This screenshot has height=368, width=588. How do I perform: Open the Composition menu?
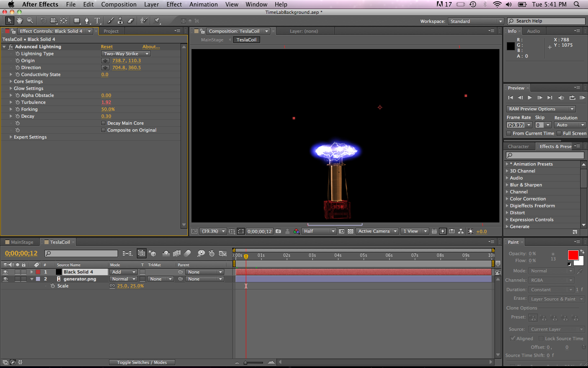coord(119,4)
